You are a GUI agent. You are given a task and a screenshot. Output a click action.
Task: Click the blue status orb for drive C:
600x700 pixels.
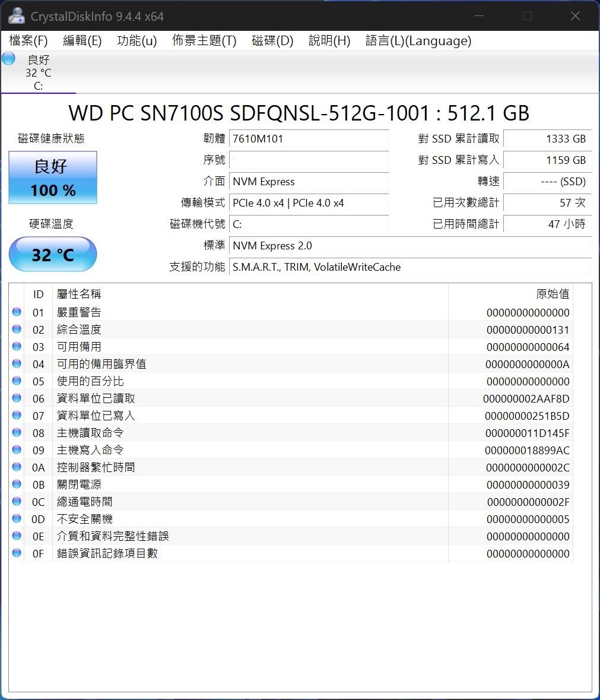(8, 59)
